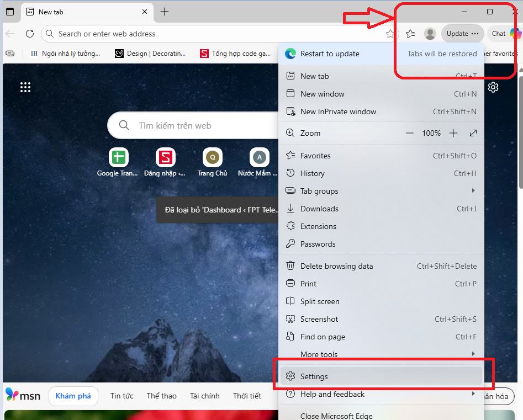523x420 pixels.
Task: Enter full screen zoom mode
Action: click(x=473, y=133)
